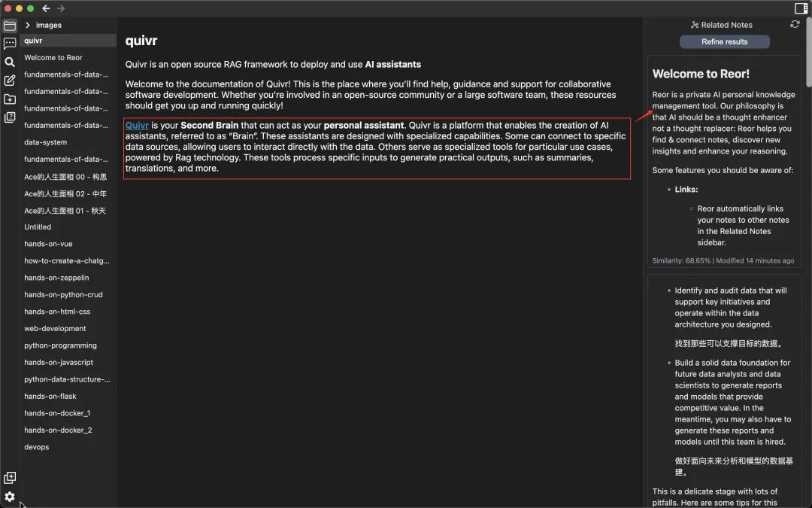The image size is (812, 508).
Task: Open the hands-on-docker_1 note
Action: (68, 413)
